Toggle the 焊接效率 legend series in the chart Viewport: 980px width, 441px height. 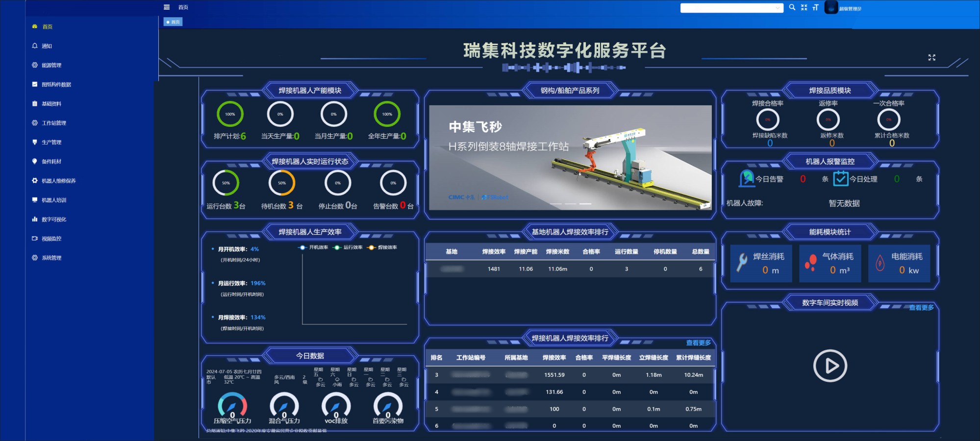382,247
